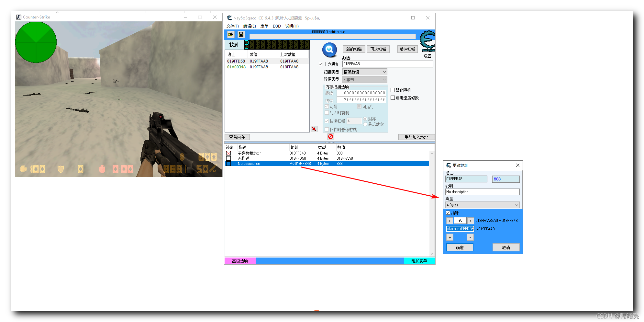Click the 起始 start address field

[361, 93]
